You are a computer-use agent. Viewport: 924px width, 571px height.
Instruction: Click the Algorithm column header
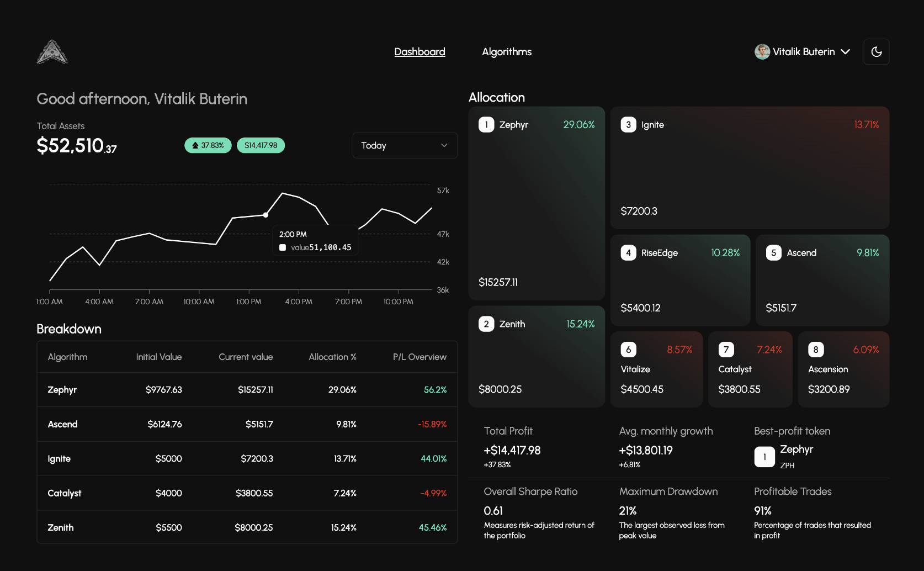click(x=67, y=357)
